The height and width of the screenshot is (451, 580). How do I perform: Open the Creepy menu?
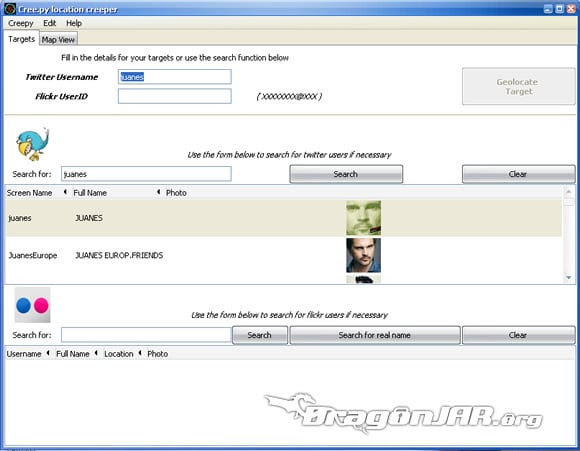click(21, 23)
